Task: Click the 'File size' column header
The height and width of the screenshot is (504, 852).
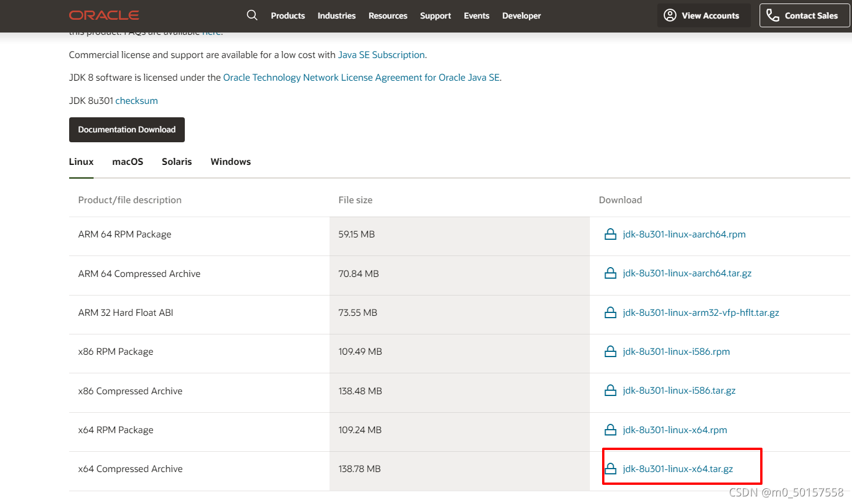Action: [x=356, y=200]
